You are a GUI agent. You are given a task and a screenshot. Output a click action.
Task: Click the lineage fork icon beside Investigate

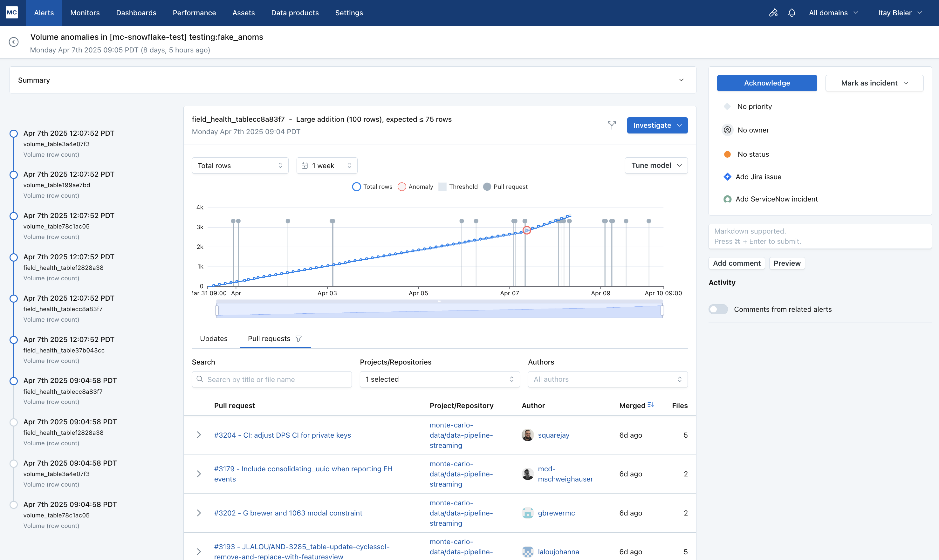(612, 125)
